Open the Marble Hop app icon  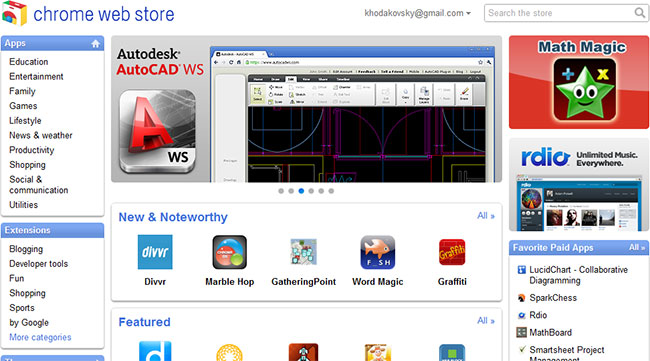point(229,252)
